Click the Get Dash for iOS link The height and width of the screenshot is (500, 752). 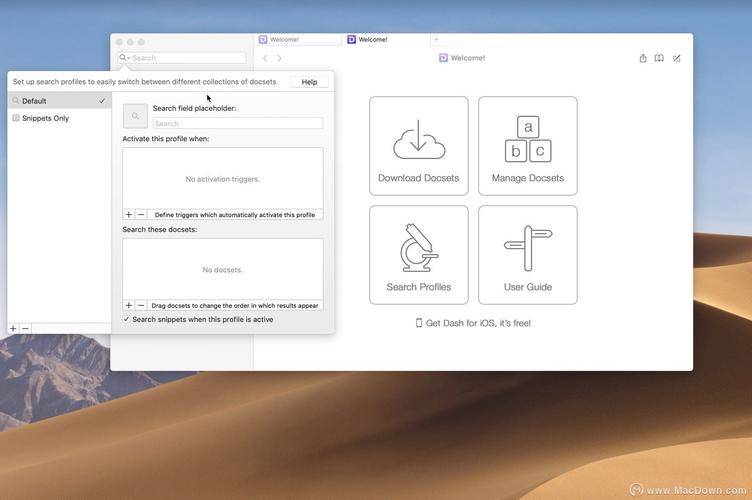pyautogui.click(x=473, y=323)
